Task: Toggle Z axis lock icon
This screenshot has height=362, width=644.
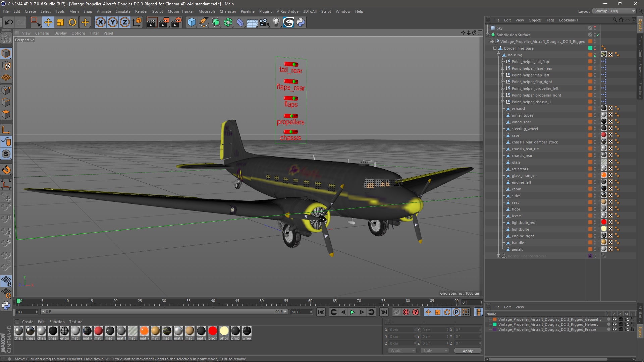Action: (125, 22)
